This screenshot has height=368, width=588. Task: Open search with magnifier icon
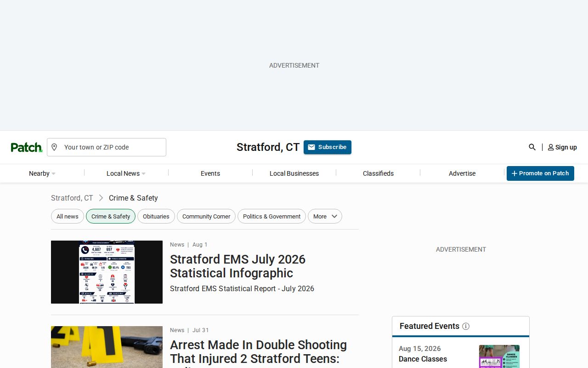532,147
